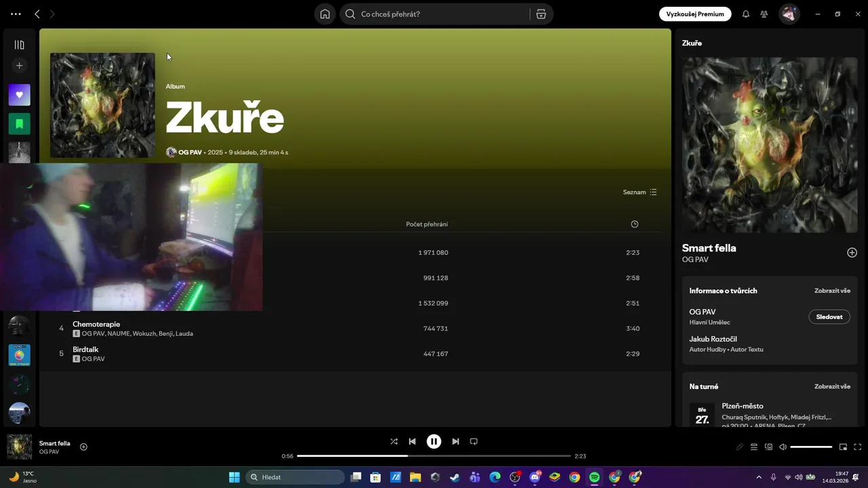The height and width of the screenshot is (488, 868).
Task: Expand hidden system tray icons
Action: 759,477
